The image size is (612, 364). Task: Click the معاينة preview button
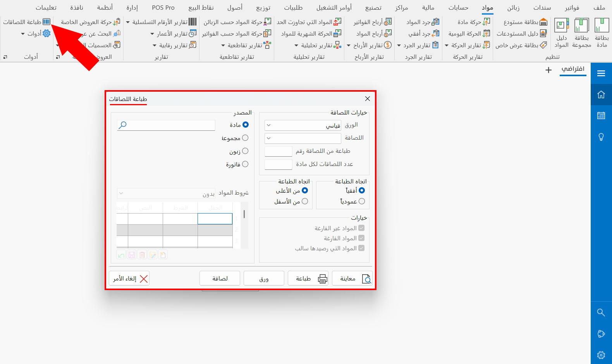click(x=352, y=279)
